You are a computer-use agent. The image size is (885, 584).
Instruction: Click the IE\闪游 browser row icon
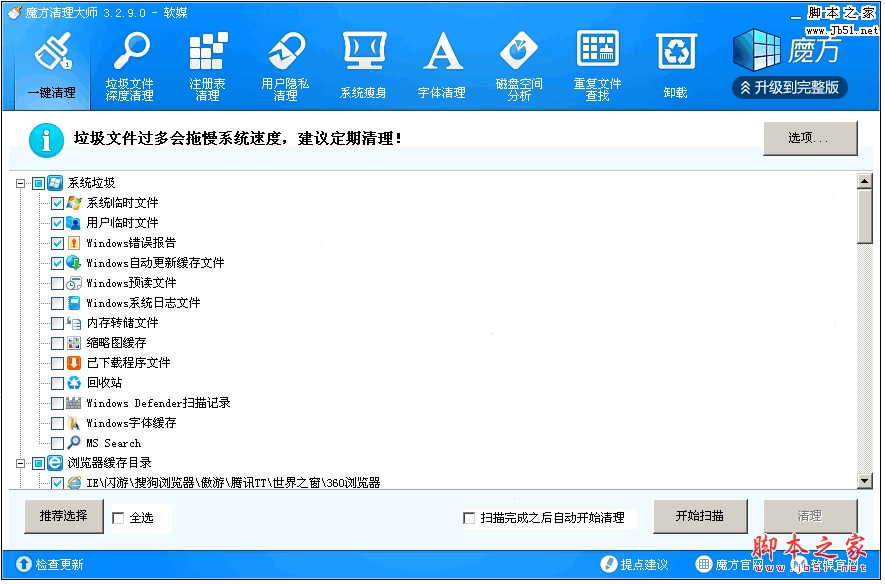[x=74, y=483]
